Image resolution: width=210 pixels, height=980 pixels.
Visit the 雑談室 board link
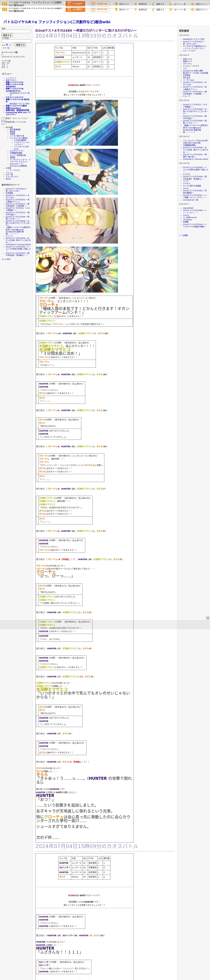(x=13, y=132)
